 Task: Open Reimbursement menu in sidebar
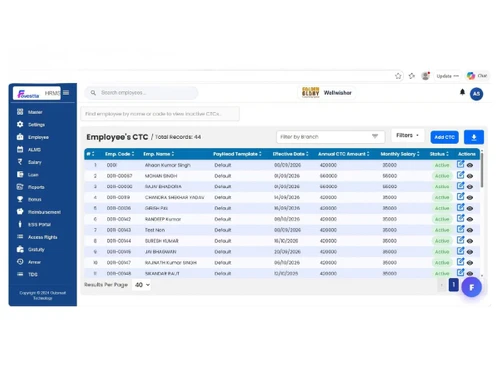[x=43, y=212]
